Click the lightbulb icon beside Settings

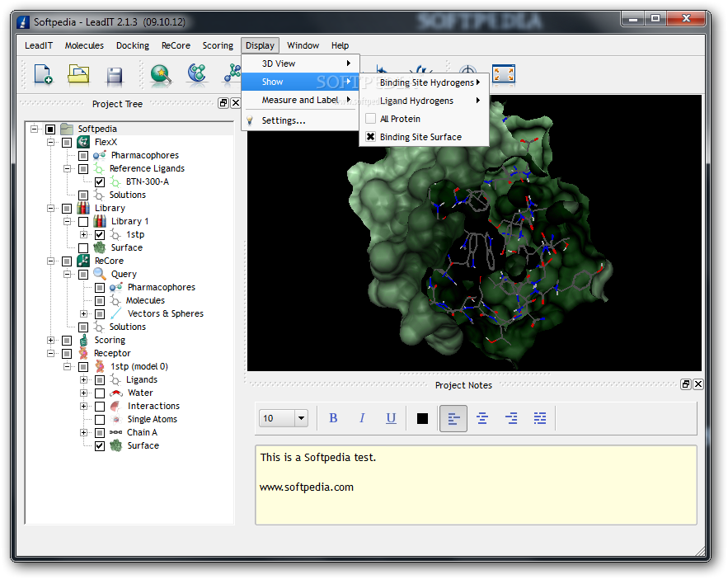250,120
